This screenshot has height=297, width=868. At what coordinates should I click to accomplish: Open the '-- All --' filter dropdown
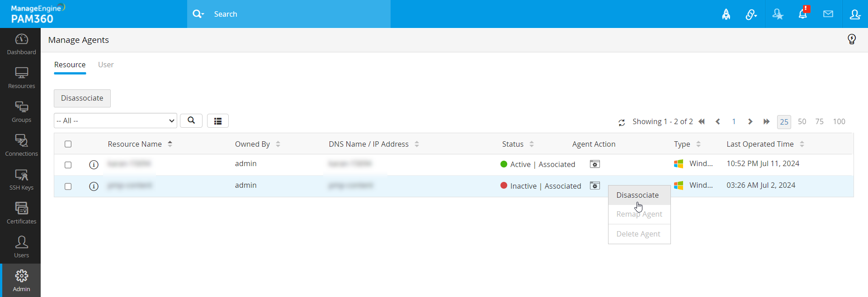115,121
